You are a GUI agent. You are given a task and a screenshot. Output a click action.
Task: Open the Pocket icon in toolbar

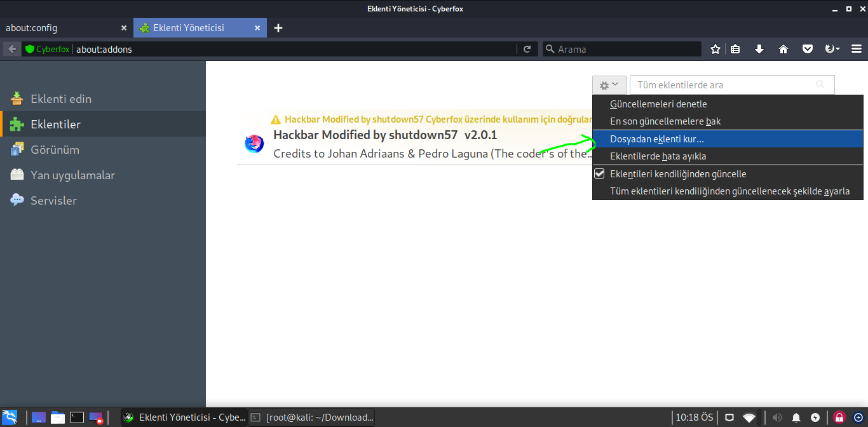[x=808, y=49]
